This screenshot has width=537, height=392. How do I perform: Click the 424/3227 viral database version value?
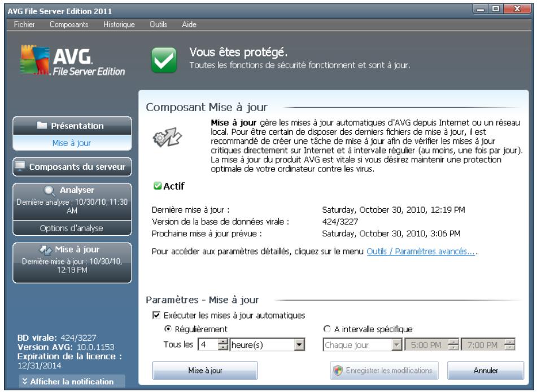click(340, 222)
